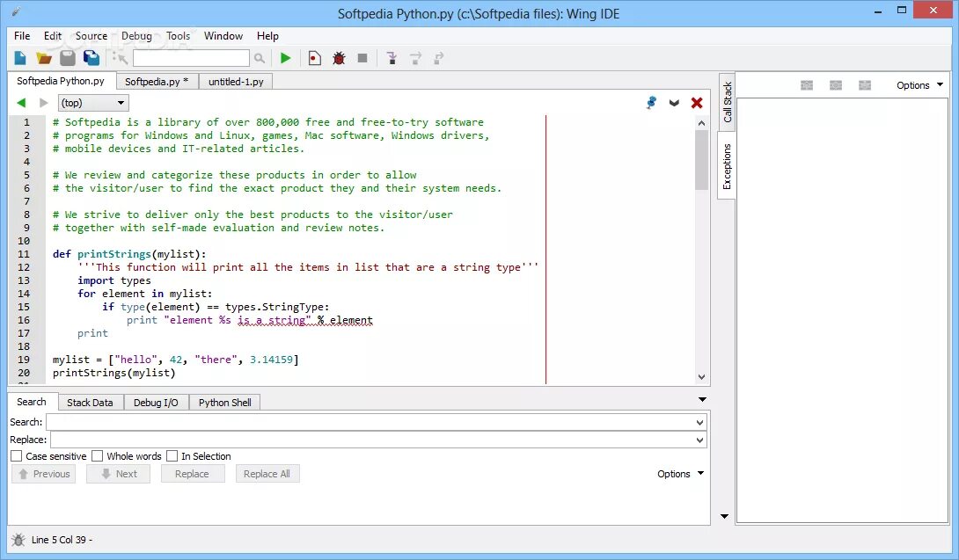Open the Search field history dropdown
Viewport: 959px width, 560px height.
(699, 423)
